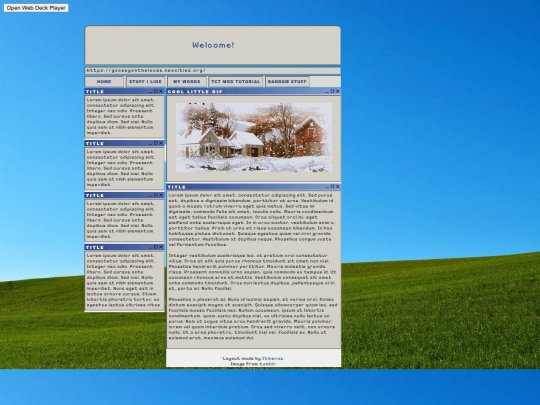
Task: Click the neocities URL address bar
Action: tap(212, 71)
